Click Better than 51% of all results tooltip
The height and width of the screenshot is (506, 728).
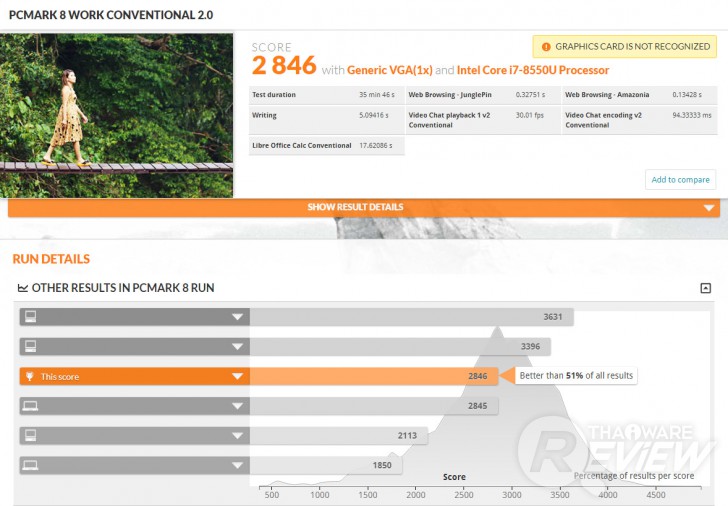tap(576, 376)
